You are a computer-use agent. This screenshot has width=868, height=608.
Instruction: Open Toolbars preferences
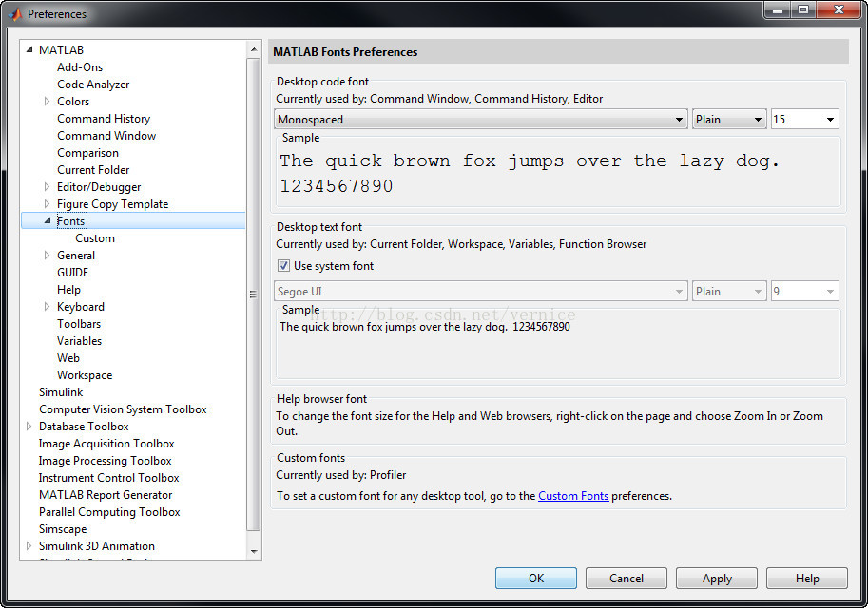79,324
